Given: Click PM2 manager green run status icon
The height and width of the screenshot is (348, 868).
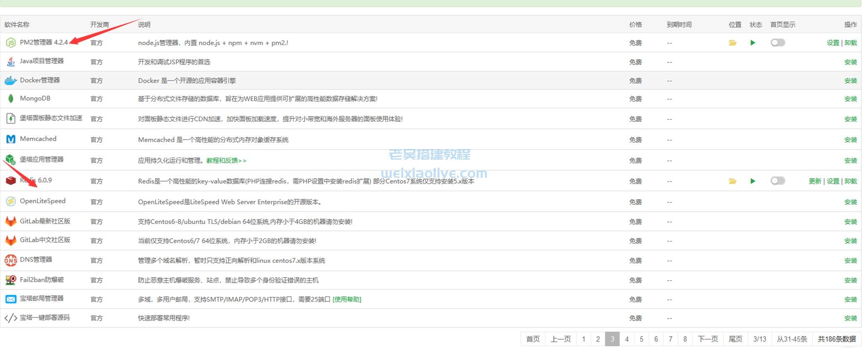Looking at the screenshot, I should coord(753,43).
